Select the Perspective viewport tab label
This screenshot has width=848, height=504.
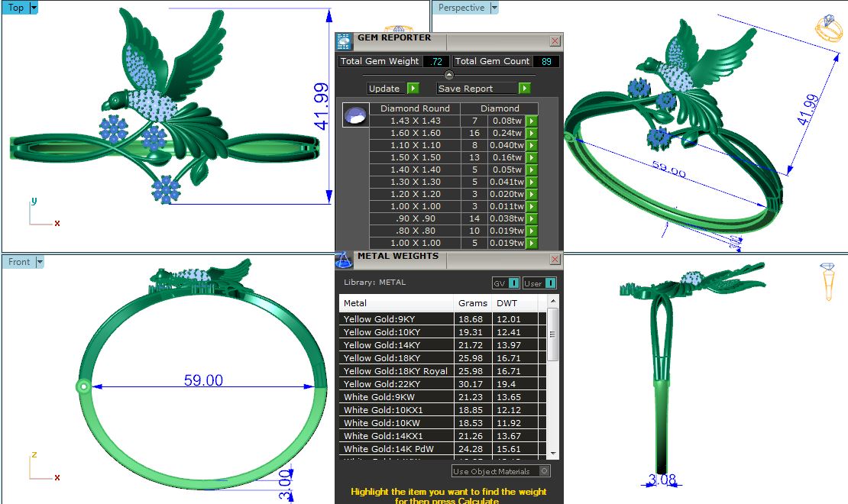coord(461,8)
